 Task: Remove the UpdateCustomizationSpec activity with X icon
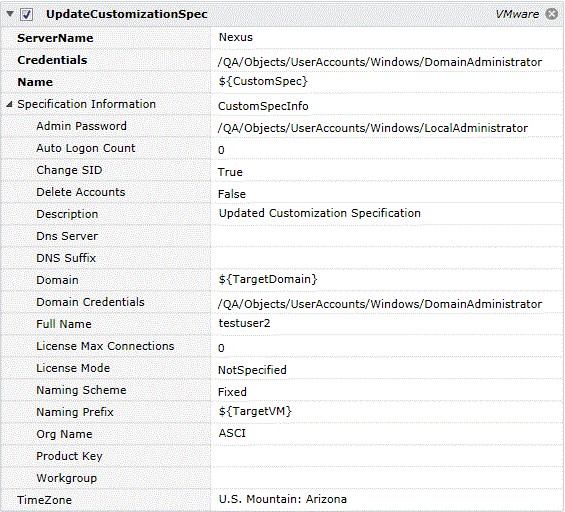click(x=552, y=14)
